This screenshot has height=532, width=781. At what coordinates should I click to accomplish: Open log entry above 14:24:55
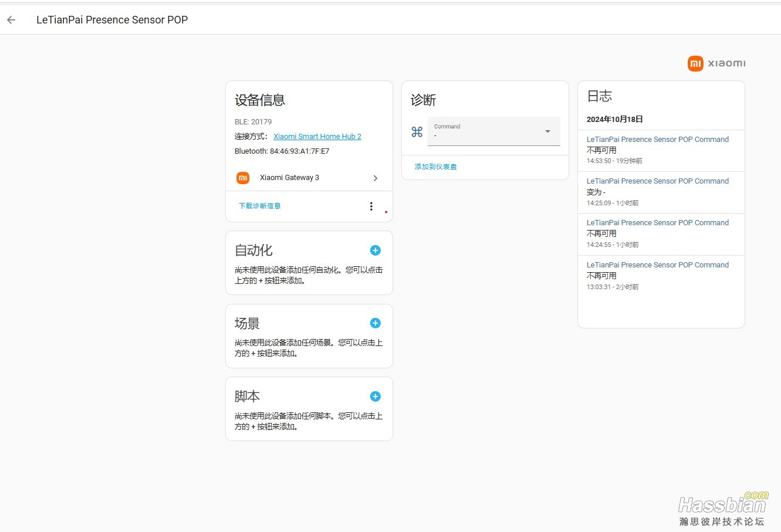[x=658, y=223]
